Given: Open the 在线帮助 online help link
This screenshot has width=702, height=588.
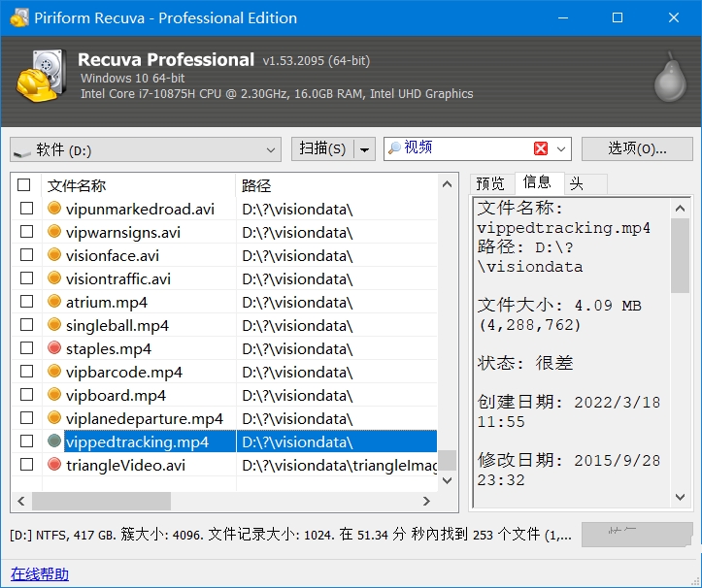Looking at the screenshot, I should pos(40,573).
